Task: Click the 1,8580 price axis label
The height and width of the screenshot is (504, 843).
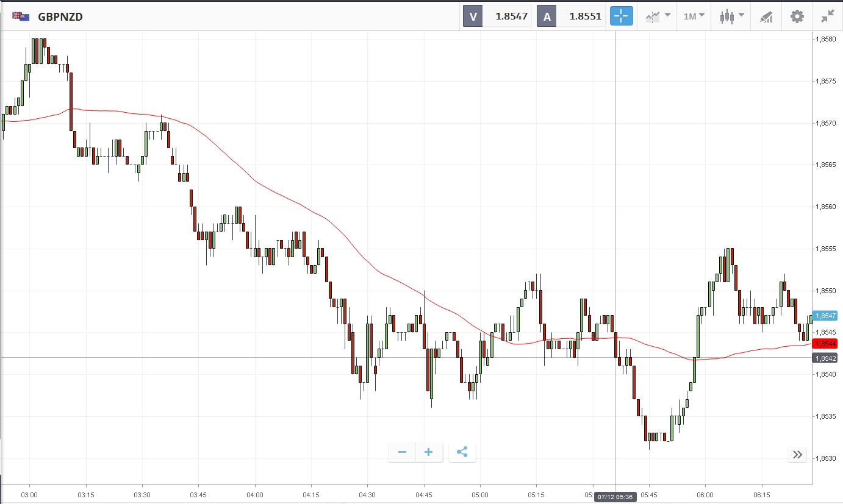Action: pyautogui.click(x=825, y=39)
